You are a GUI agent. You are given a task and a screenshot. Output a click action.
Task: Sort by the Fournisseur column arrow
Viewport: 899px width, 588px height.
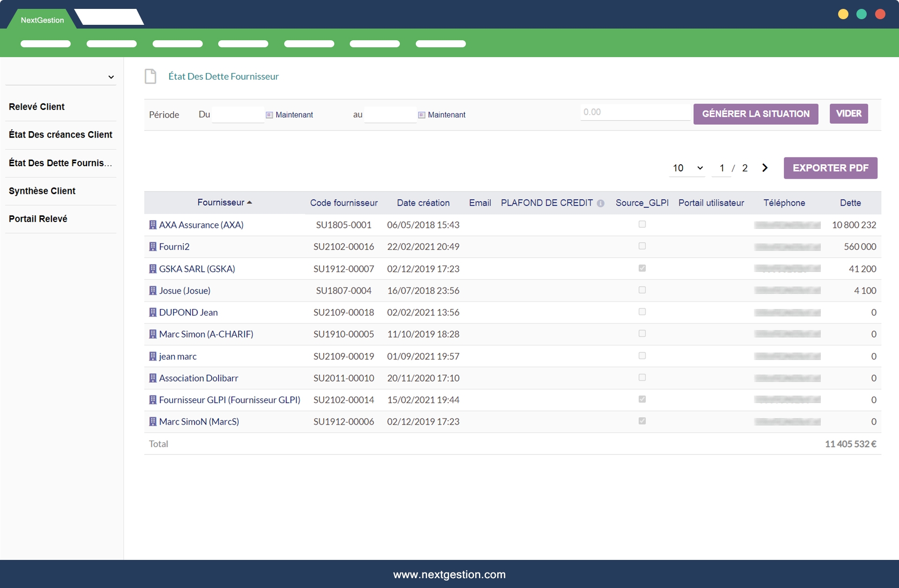pyautogui.click(x=250, y=202)
